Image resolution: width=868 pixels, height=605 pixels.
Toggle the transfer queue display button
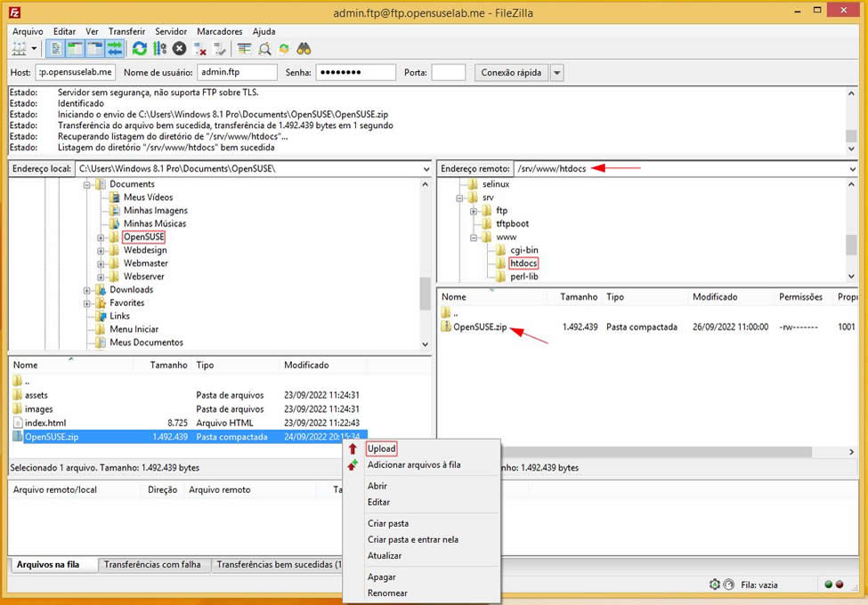(115, 49)
